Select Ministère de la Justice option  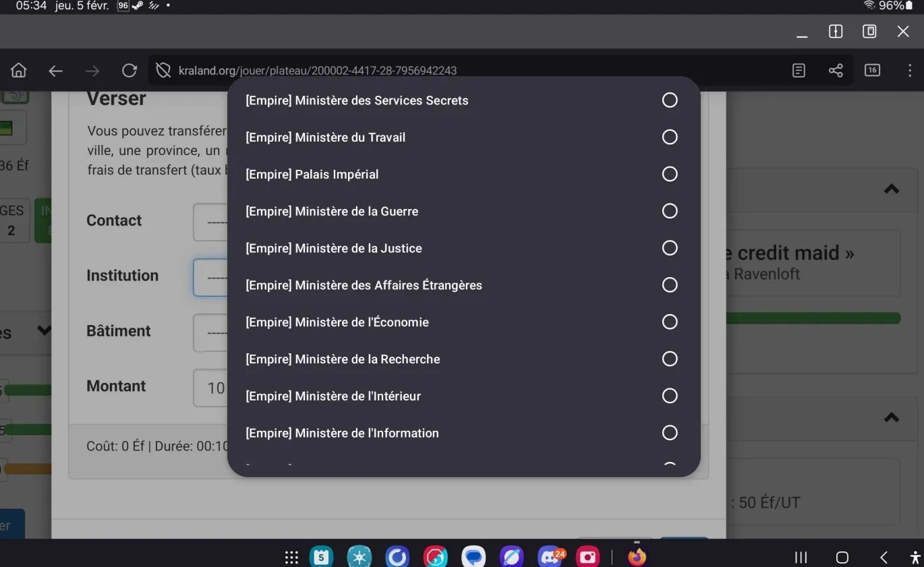(x=463, y=249)
